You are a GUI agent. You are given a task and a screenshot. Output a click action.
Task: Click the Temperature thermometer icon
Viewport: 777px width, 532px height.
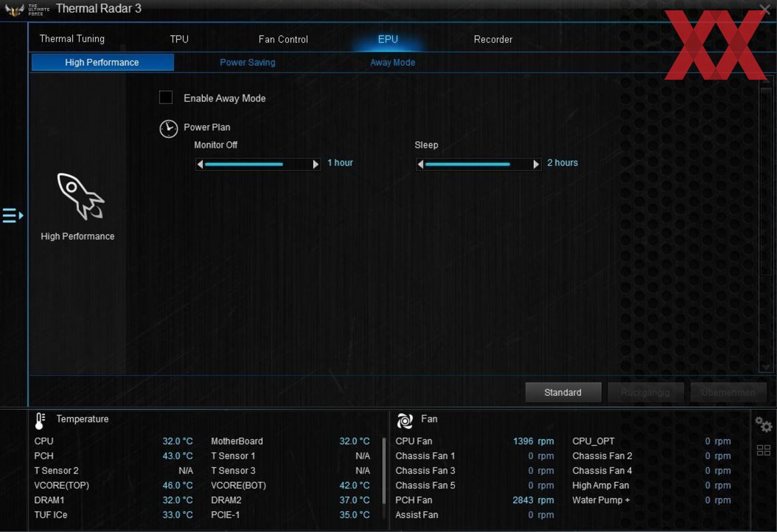point(40,421)
